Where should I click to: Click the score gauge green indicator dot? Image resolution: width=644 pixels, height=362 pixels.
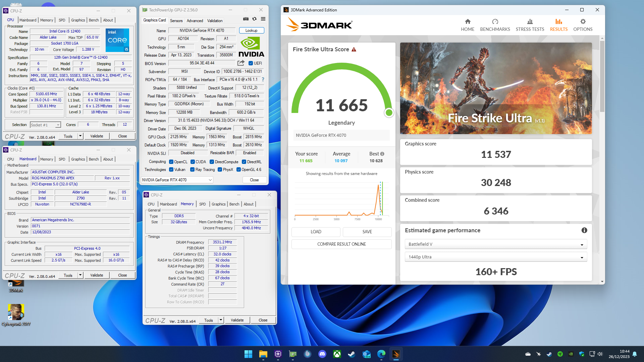389,113
